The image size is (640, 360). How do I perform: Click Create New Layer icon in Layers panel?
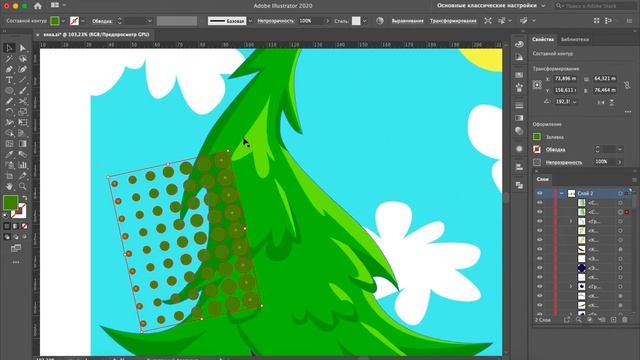pos(613,320)
